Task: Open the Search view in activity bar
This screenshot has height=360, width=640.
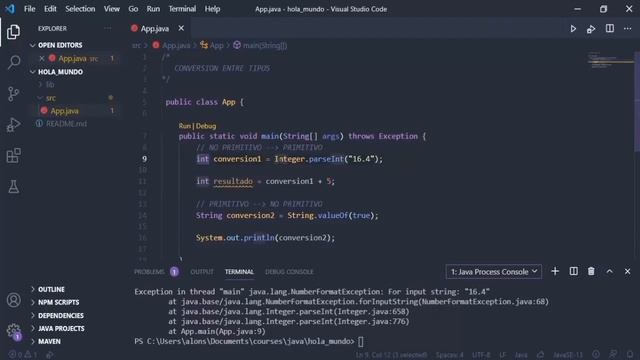Action: coord(13,62)
